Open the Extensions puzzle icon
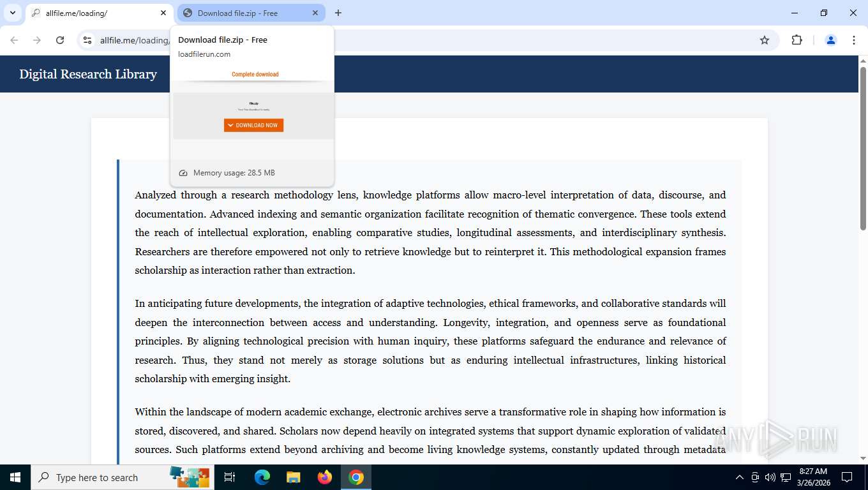 tap(797, 40)
